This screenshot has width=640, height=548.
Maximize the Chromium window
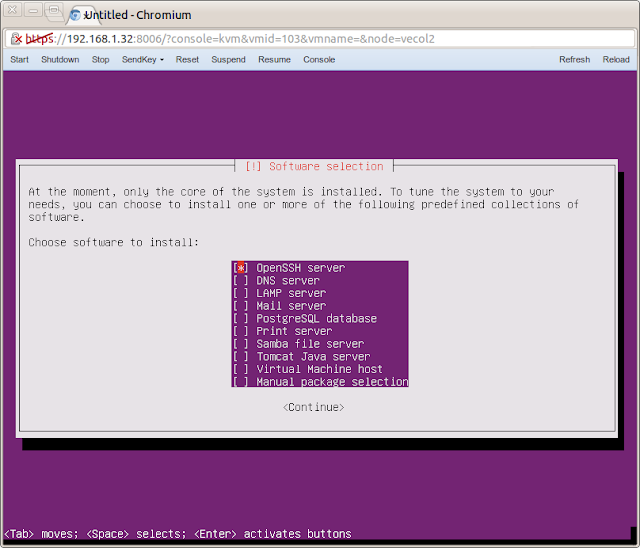[x=53, y=11]
